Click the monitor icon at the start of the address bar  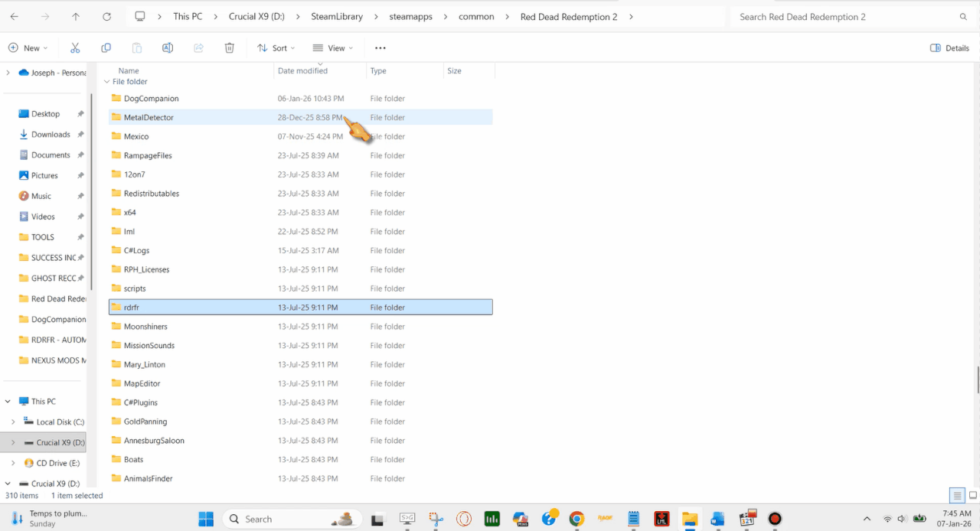(x=139, y=16)
